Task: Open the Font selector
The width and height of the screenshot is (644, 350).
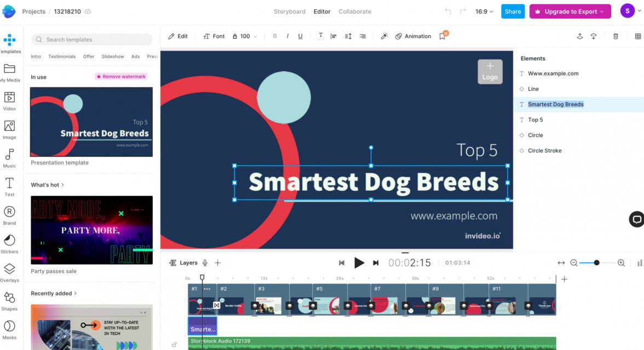Action: 214,36
